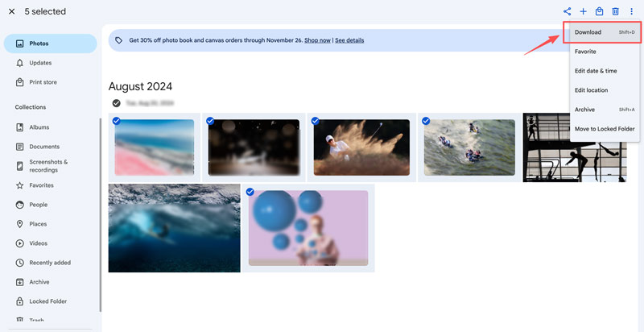Deselect the swimmers in water photo
644x332 pixels.
coord(426,121)
